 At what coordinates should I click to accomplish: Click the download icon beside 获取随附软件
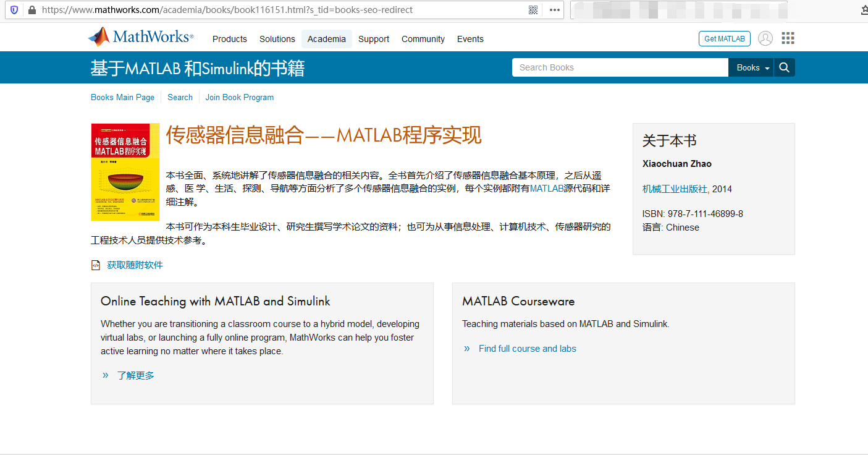[x=95, y=265]
